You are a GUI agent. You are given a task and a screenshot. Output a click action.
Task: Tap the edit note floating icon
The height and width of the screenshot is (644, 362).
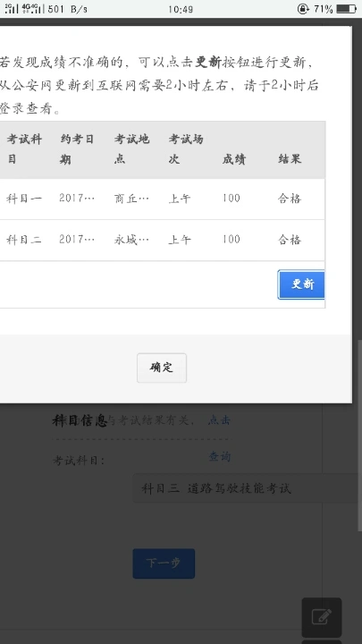click(x=322, y=617)
